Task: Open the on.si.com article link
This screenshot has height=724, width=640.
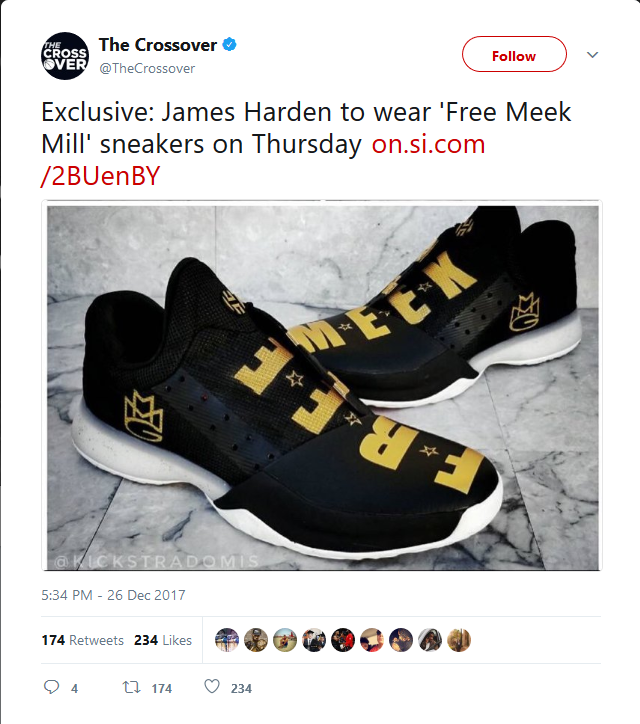Action: (263, 160)
